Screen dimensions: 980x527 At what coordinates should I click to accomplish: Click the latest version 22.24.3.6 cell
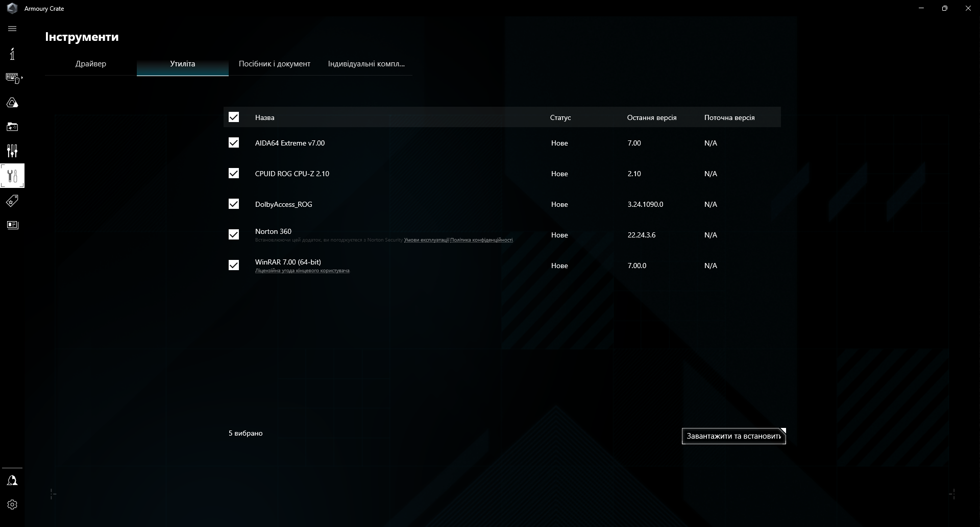pos(642,235)
